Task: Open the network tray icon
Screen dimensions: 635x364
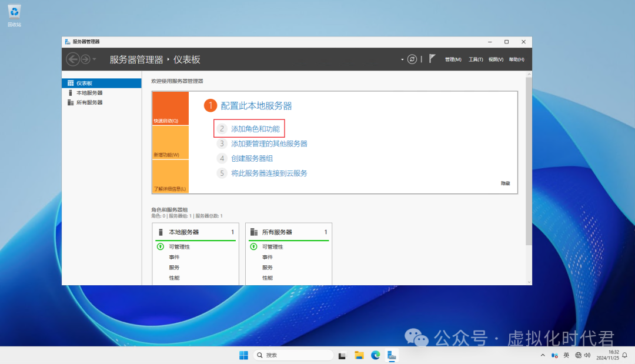Action: click(x=578, y=355)
